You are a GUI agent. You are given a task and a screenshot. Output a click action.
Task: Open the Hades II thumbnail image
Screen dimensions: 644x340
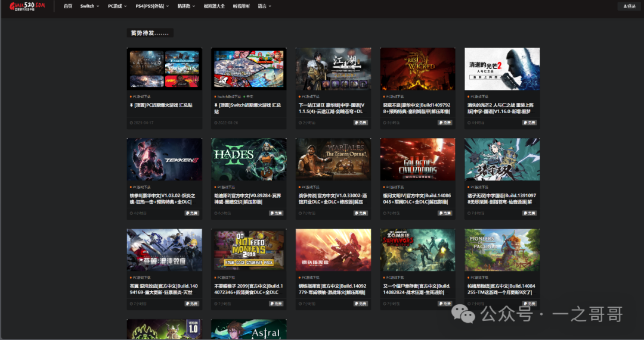point(249,160)
